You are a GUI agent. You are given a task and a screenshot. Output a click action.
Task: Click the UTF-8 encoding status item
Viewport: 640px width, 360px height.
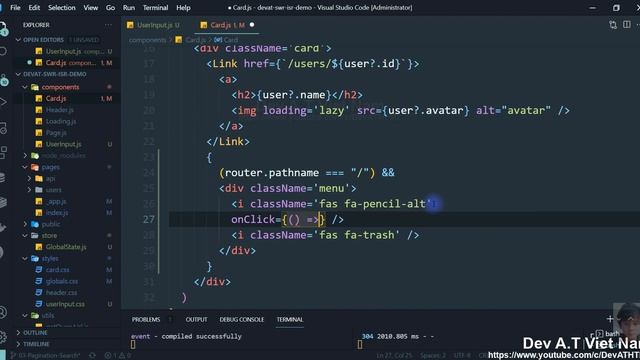coord(462,356)
